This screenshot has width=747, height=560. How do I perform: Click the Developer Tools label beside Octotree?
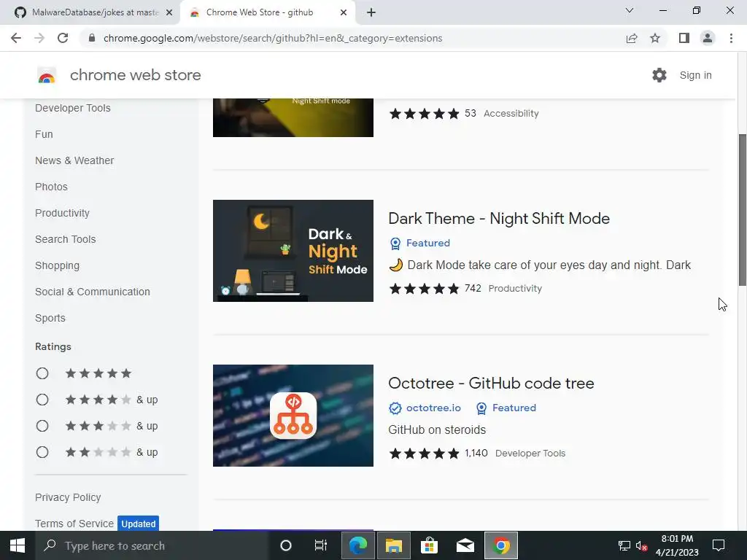530,454
